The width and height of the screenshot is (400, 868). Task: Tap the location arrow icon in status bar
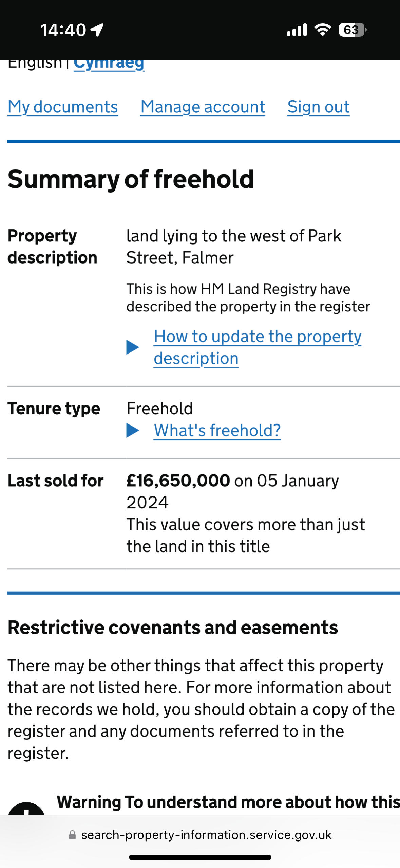pos(97,30)
